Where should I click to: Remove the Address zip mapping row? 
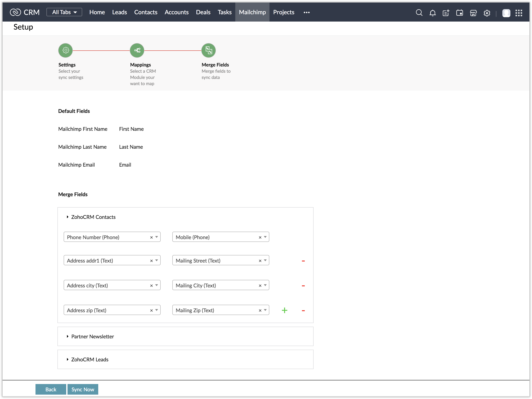pyautogui.click(x=303, y=311)
